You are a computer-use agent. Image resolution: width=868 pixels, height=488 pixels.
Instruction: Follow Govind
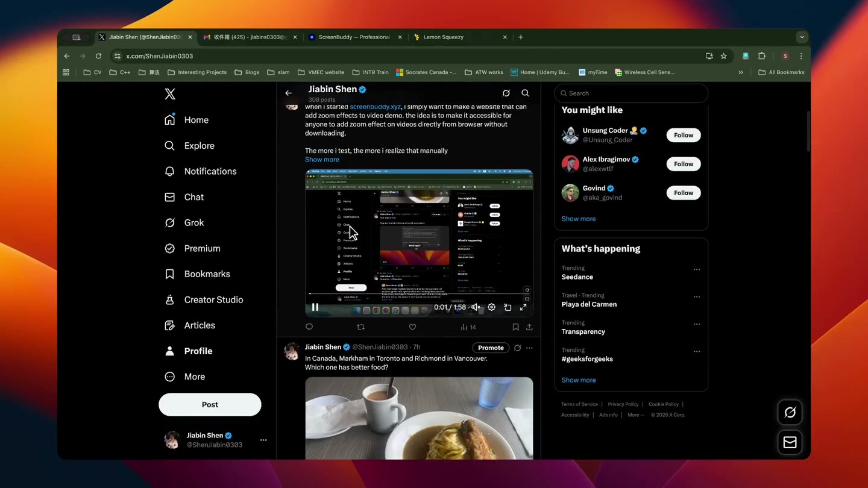pyautogui.click(x=684, y=193)
